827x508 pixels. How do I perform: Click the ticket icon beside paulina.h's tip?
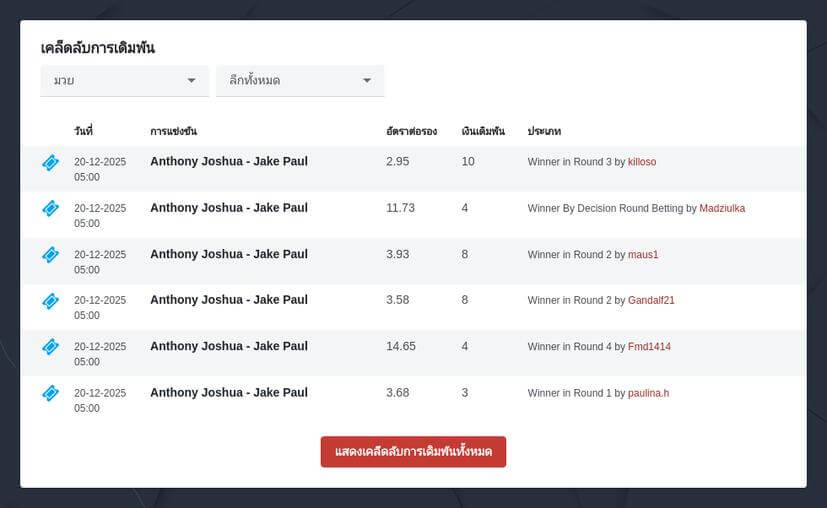point(50,393)
